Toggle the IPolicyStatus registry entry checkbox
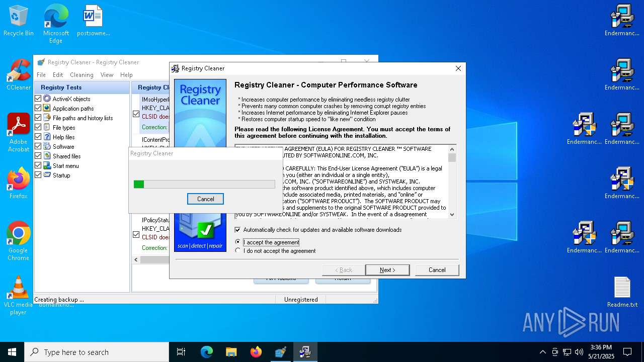Image resolution: width=644 pixels, height=362 pixels. pos(136,234)
